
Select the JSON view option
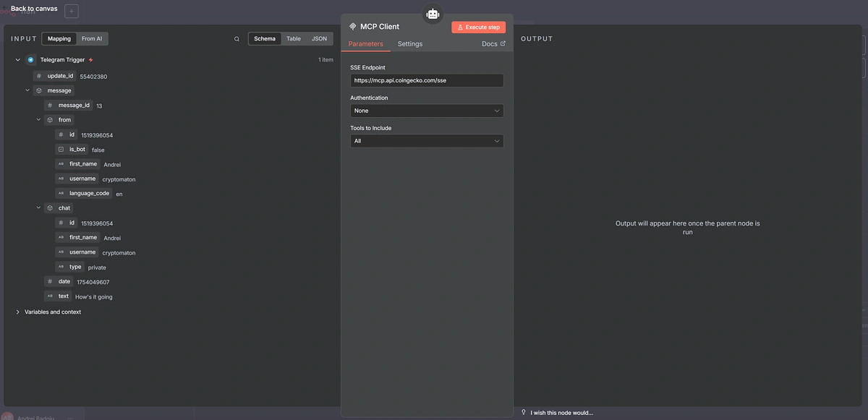click(x=319, y=39)
